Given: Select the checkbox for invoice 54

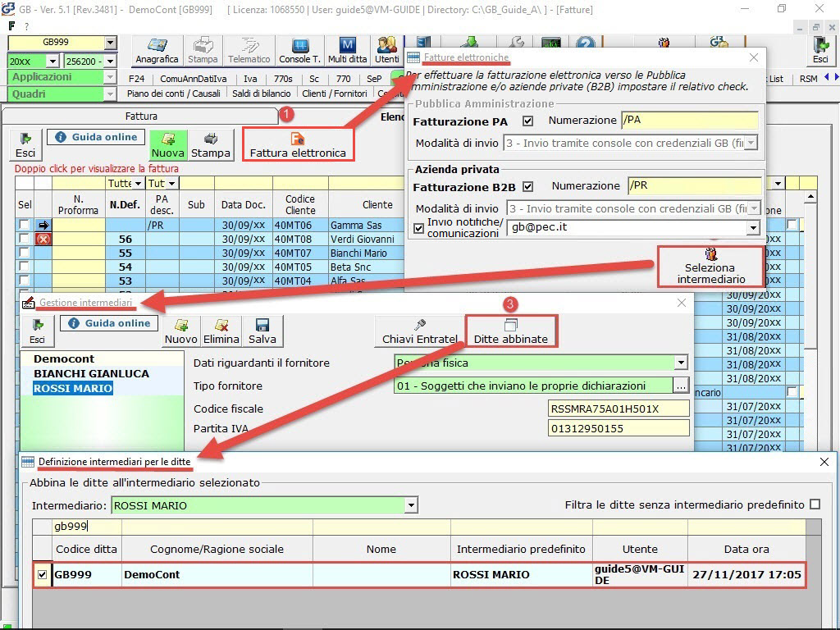Looking at the screenshot, I should [x=24, y=267].
